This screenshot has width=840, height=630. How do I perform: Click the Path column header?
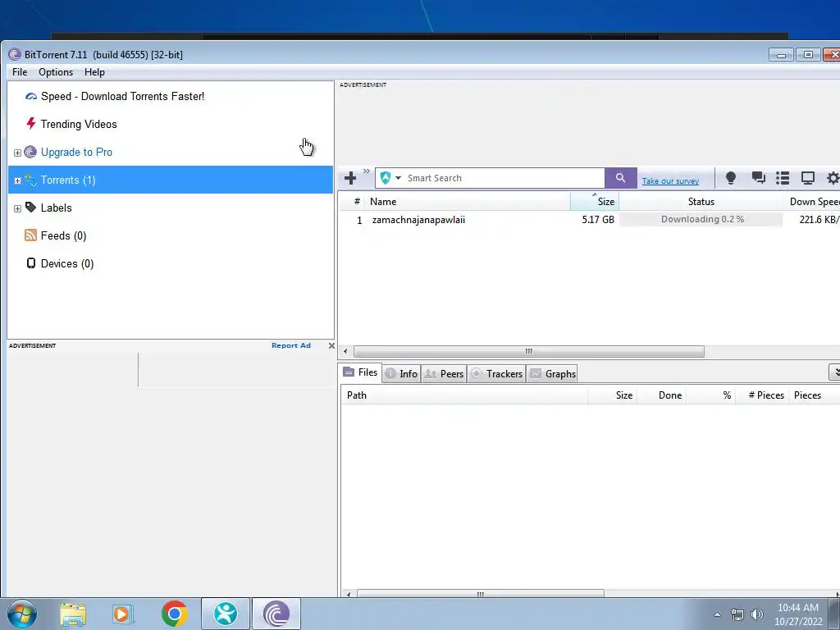[464, 395]
